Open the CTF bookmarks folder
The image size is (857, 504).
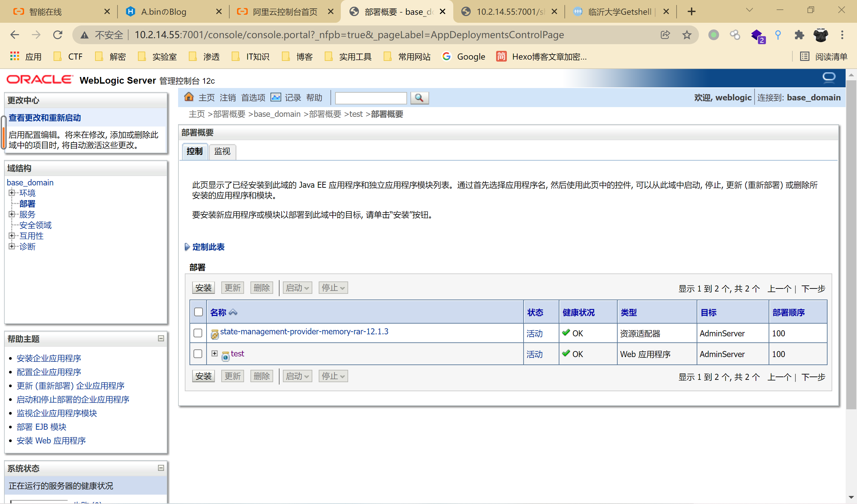pyautogui.click(x=68, y=57)
